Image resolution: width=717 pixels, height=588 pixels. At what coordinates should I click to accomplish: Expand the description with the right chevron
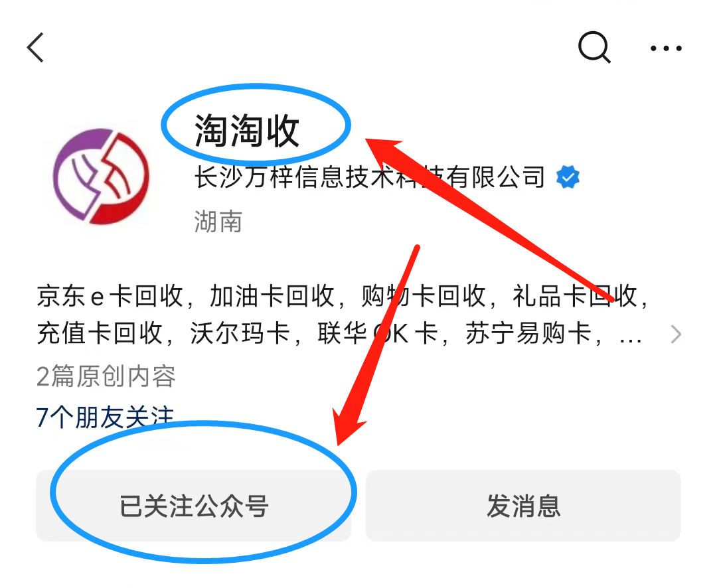tap(676, 334)
